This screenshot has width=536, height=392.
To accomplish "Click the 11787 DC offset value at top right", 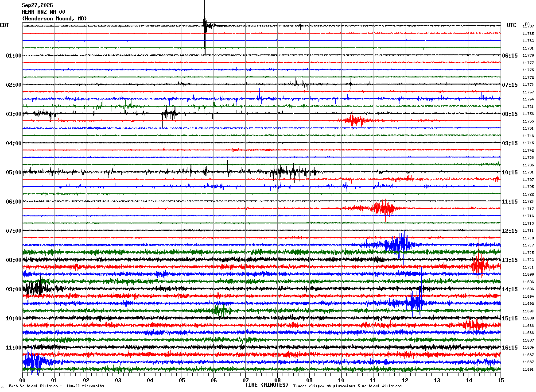I will (528, 27).
